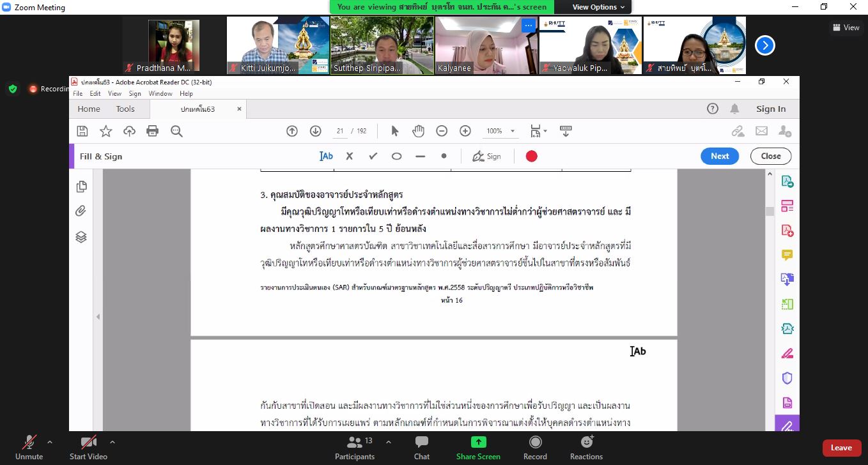Select Sutithep Siripipa video thumbnail
The width and height of the screenshot is (868, 465).
coord(382,45)
